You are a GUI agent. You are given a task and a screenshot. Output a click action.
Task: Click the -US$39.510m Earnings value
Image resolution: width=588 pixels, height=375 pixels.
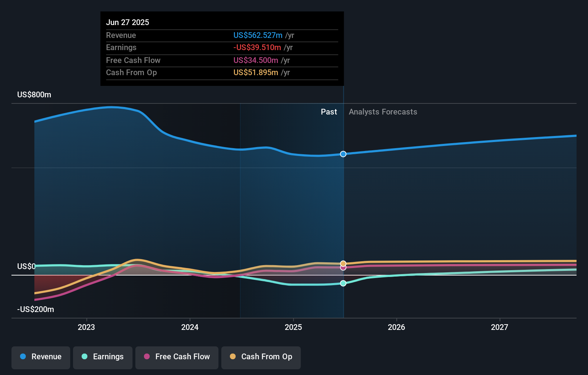point(258,47)
